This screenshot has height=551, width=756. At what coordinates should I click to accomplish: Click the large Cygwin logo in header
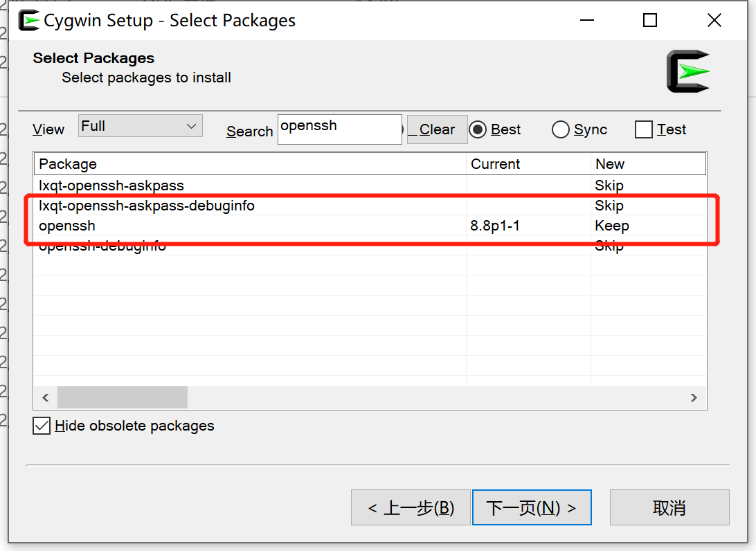(x=688, y=71)
